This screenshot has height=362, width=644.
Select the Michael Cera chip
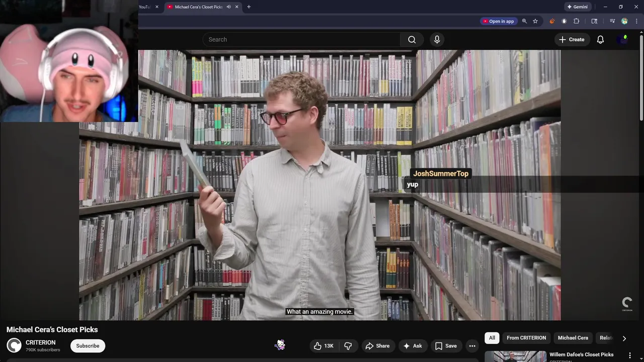[x=573, y=338]
